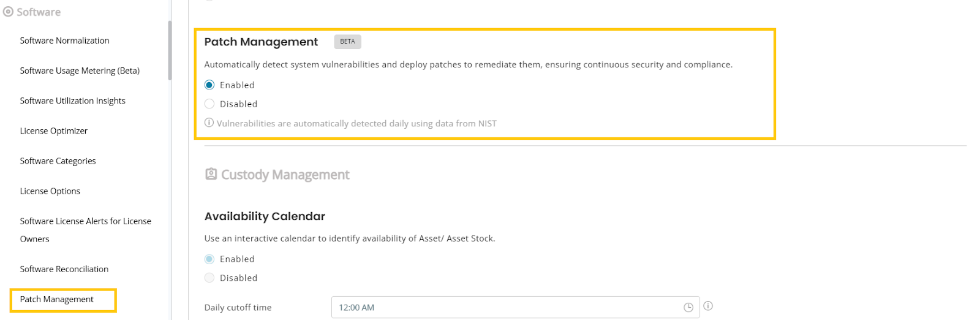Image resolution: width=980 pixels, height=320 pixels.
Task: Open the clock picker in Daily cutoff time
Action: (x=688, y=308)
